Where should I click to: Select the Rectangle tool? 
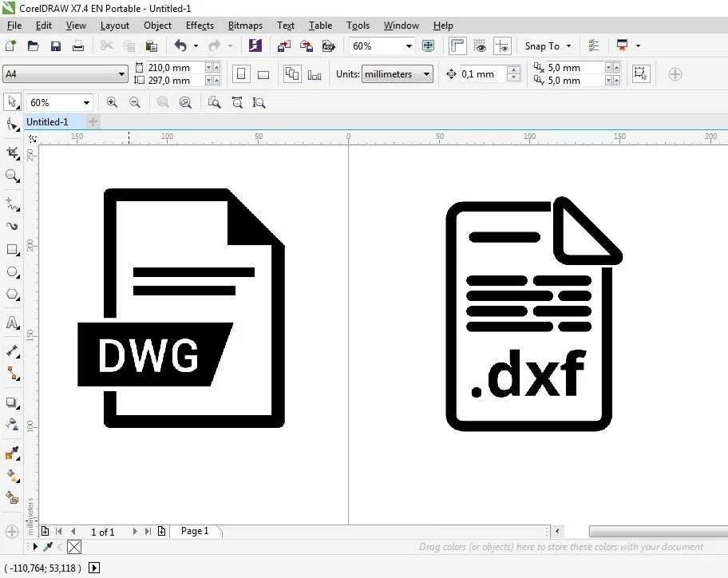point(12,249)
